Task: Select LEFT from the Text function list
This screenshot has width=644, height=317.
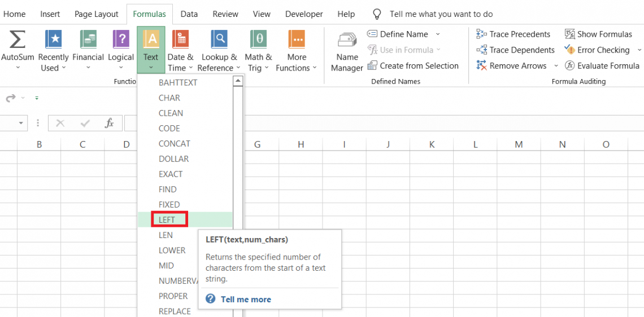Action: pos(167,219)
